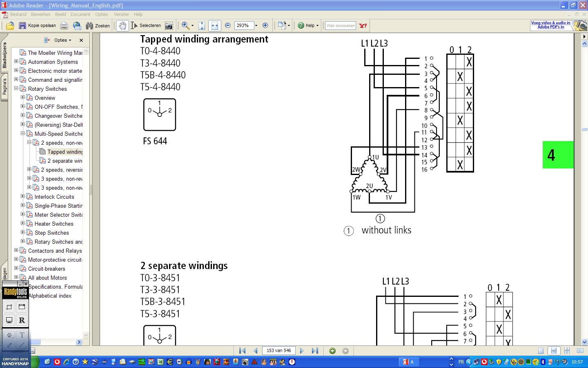588x368 pixels.
Task: Open the Document menu
Action: (80, 14)
